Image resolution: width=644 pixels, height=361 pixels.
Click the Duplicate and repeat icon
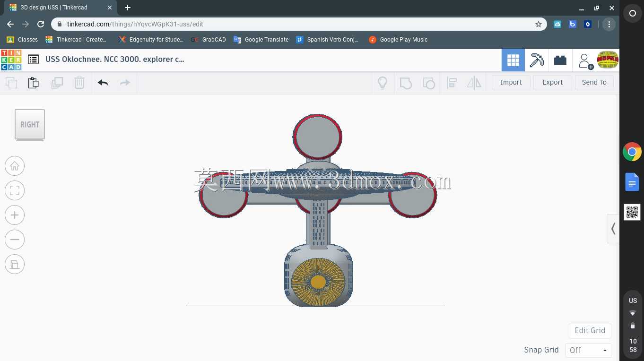tap(57, 83)
